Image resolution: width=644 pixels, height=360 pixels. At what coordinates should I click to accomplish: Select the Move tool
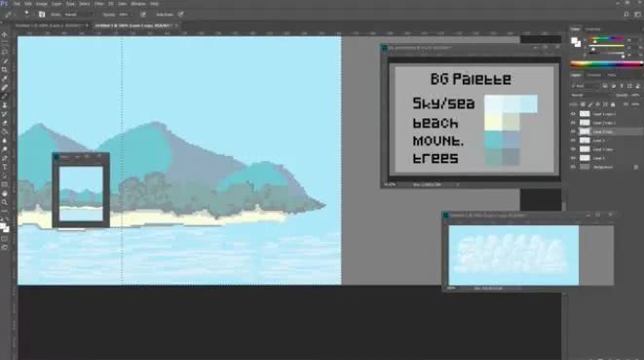pos(5,34)
